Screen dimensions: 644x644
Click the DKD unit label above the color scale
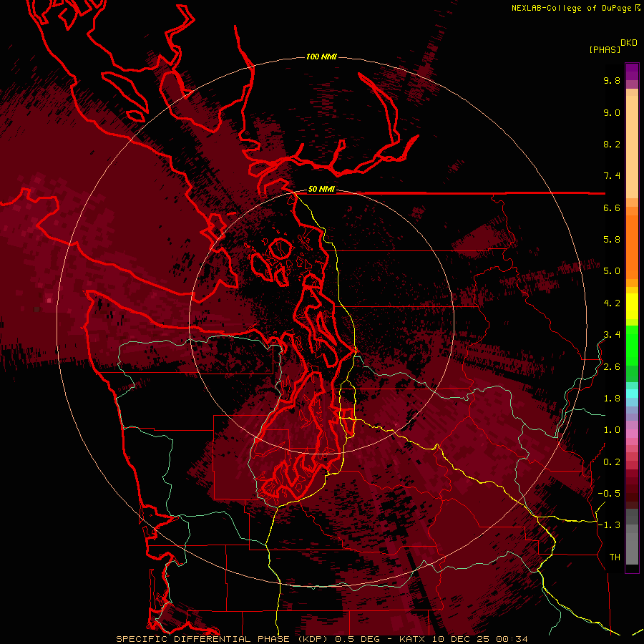pos(629,43)
